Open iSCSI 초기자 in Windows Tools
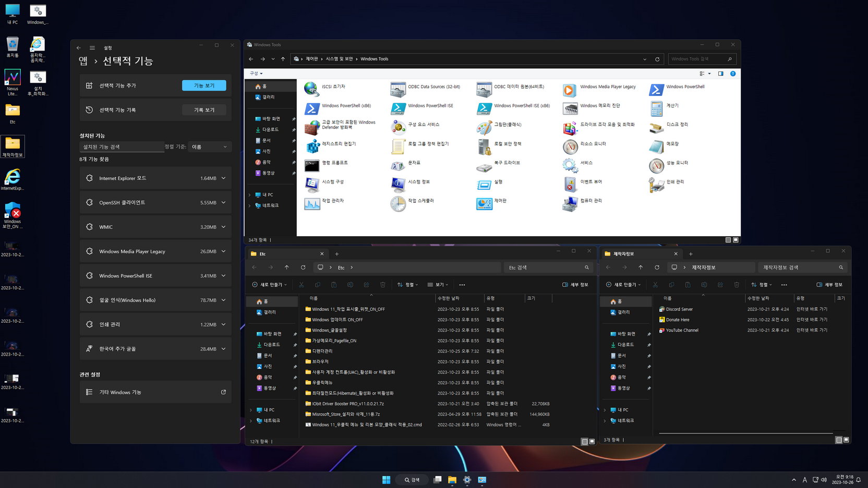 pyautogui.click(x=312, y=89)
